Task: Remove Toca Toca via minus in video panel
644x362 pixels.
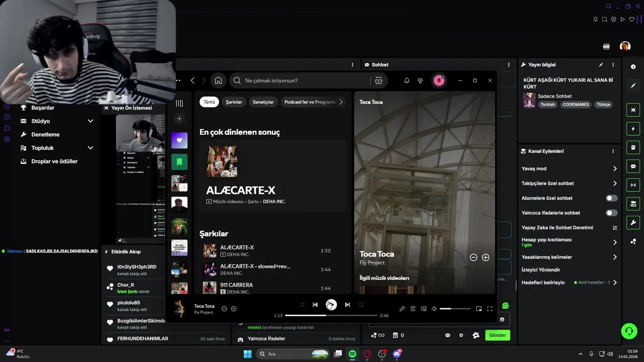Action: click(473, 257)
